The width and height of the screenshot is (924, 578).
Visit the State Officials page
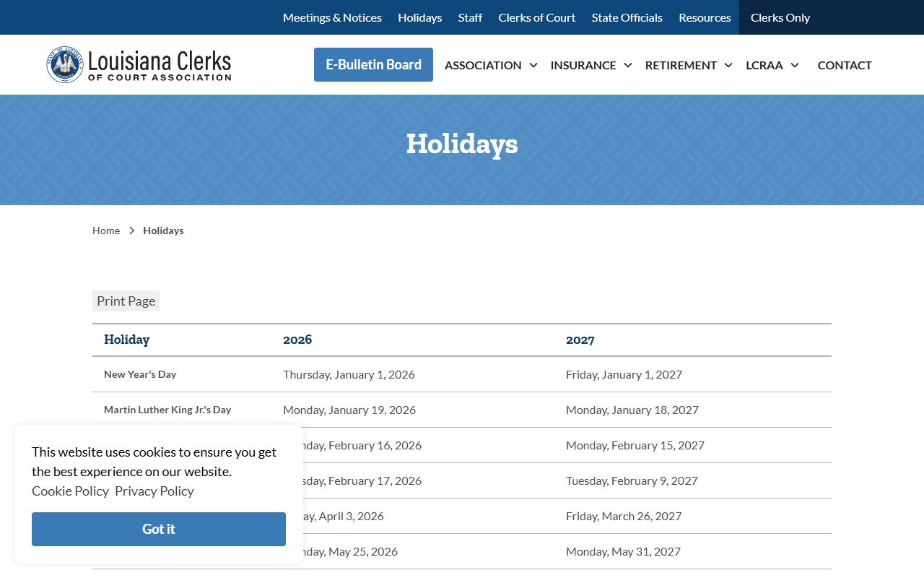tap(627, 17)
